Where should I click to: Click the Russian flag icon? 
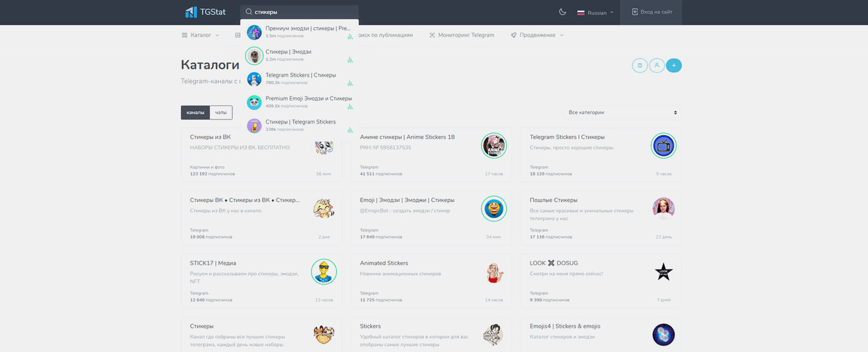tap(581, 12)
